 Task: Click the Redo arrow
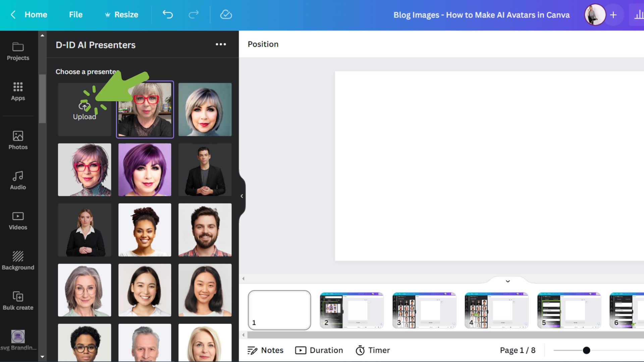194,14
